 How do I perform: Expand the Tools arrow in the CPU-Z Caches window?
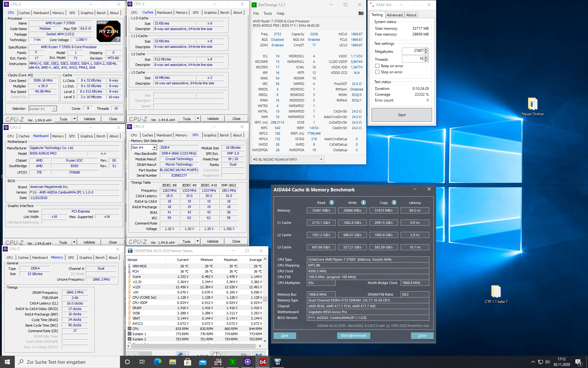coord(198,119)
